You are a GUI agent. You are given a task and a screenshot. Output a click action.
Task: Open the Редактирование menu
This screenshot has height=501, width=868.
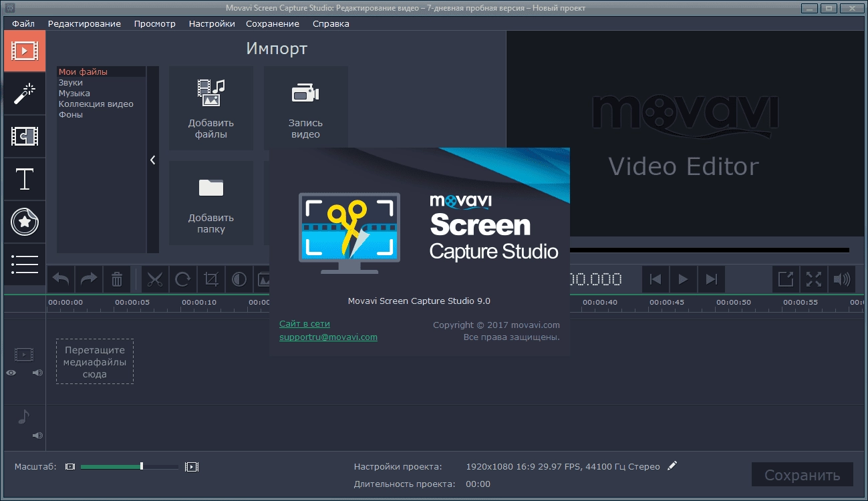coord(84,23)
